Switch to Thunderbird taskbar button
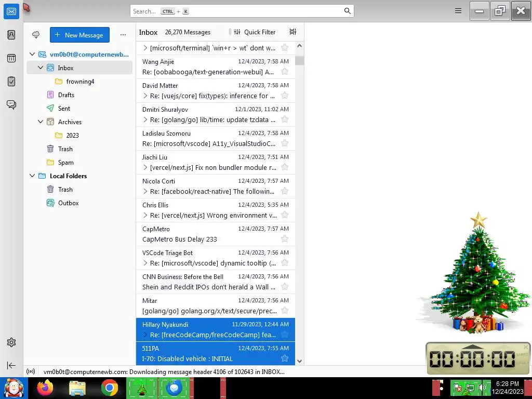This screenshot has height=399, width=532. point(175,388)
